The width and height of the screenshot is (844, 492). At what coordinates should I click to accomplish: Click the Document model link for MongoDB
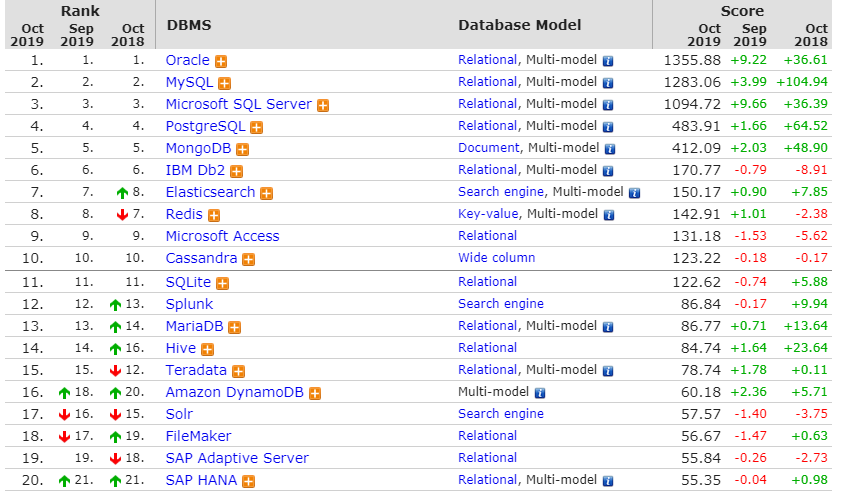[x=488, y=148]
